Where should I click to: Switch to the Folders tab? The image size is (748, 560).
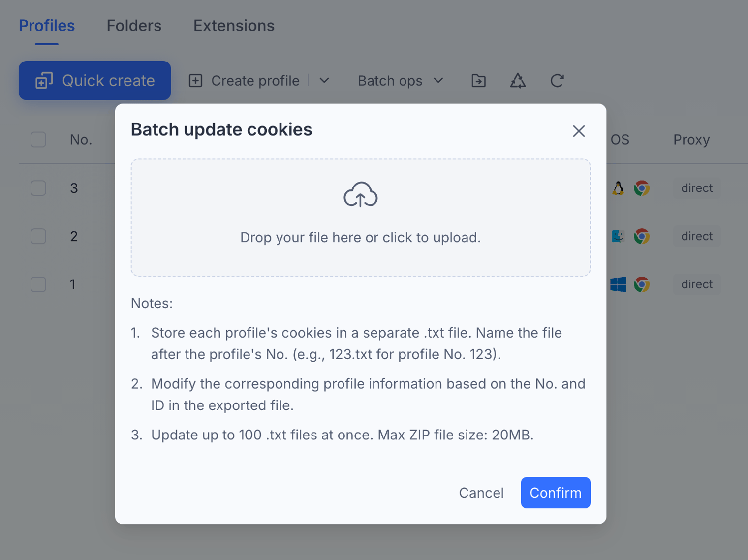tap(134, 26)
